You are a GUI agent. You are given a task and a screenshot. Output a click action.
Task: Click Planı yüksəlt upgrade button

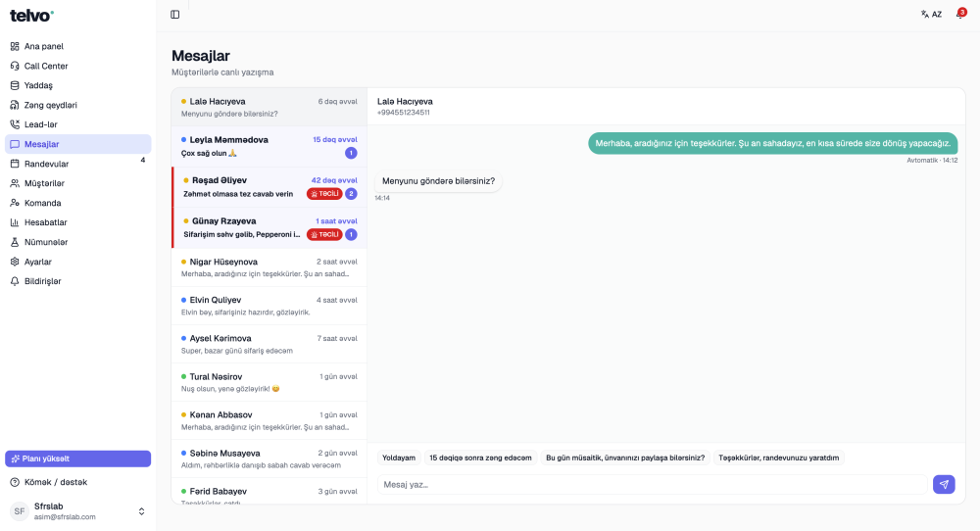coord(78,459)
